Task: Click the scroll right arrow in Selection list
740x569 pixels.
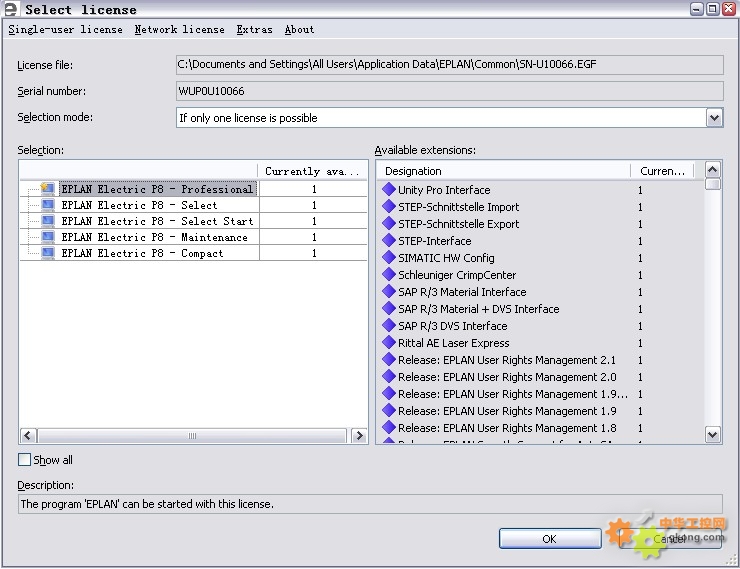Action: click(x=359, y=435)
